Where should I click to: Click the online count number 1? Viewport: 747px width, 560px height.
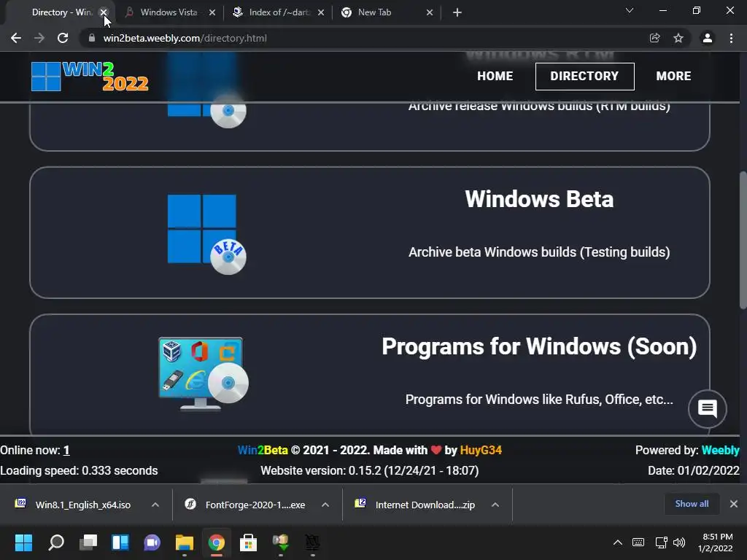[66, 450]
